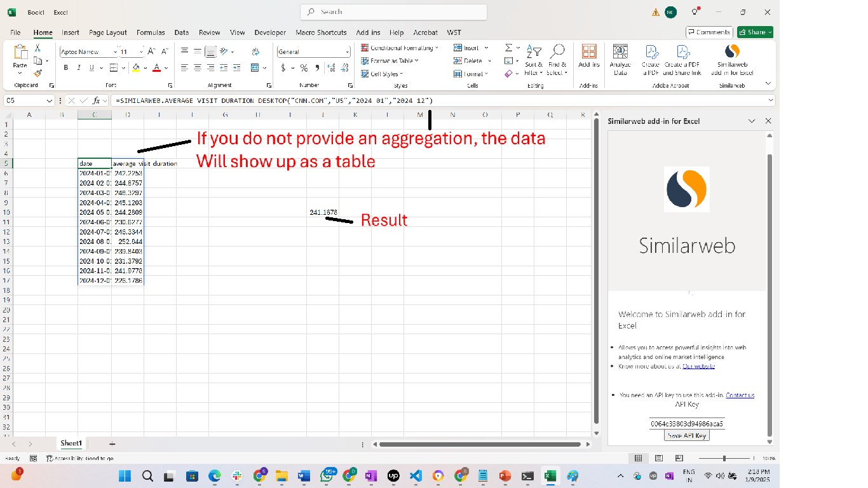Open the Add-ins ribbon button

(589, 57)
